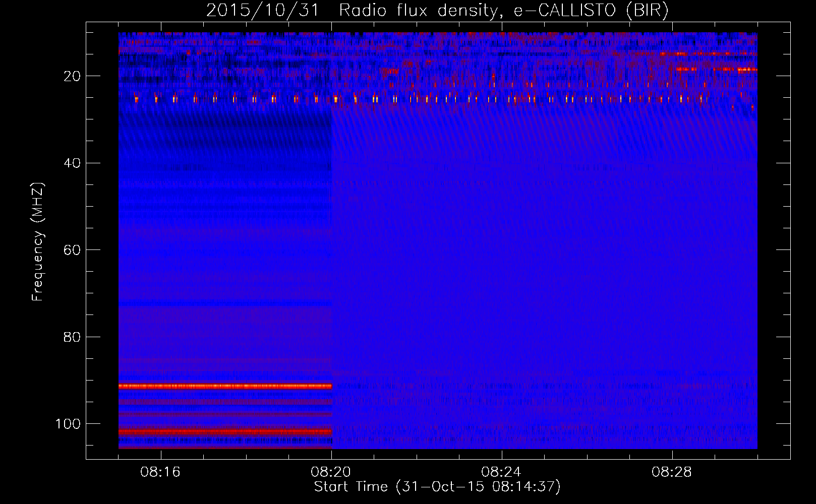Click the '08:28' time tick label

672,472
